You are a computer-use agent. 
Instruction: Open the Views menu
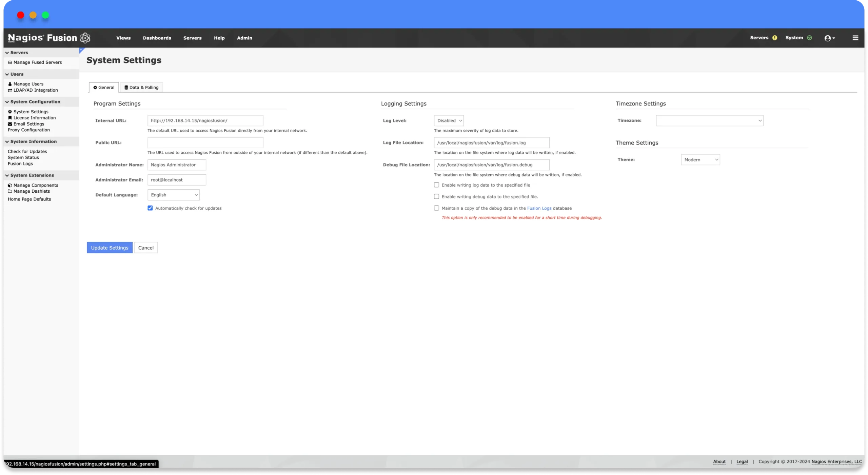123,38
